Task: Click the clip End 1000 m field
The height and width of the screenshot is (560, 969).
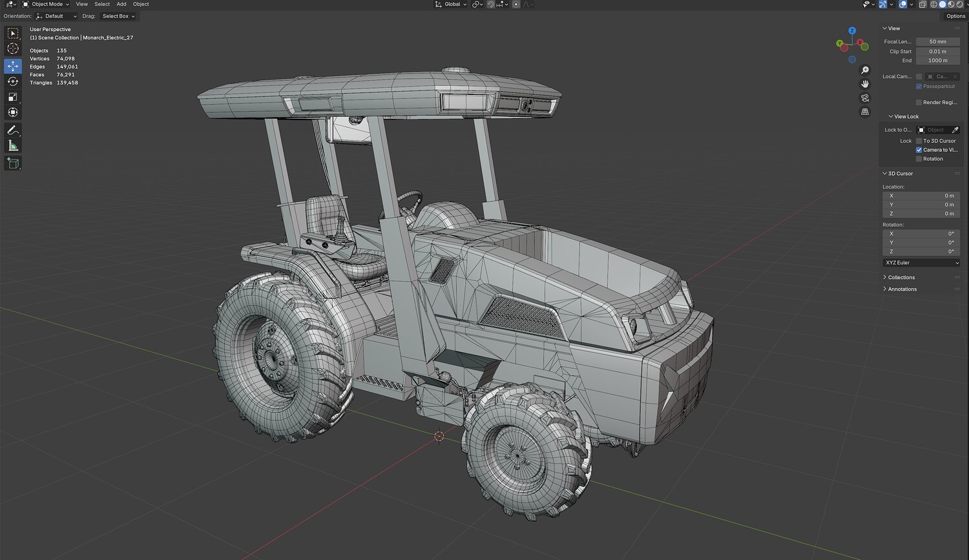Action: click(938, 61)
